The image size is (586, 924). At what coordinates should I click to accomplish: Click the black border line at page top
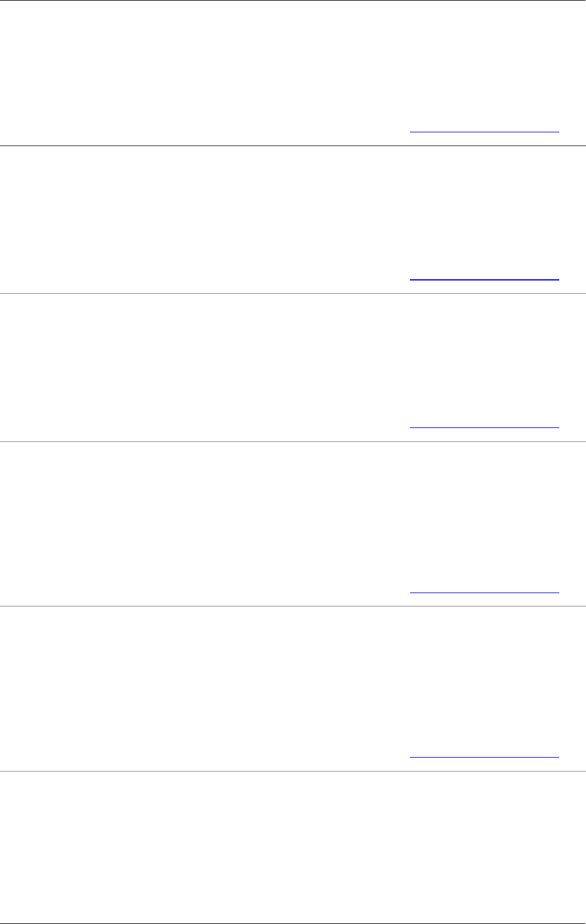293,1
